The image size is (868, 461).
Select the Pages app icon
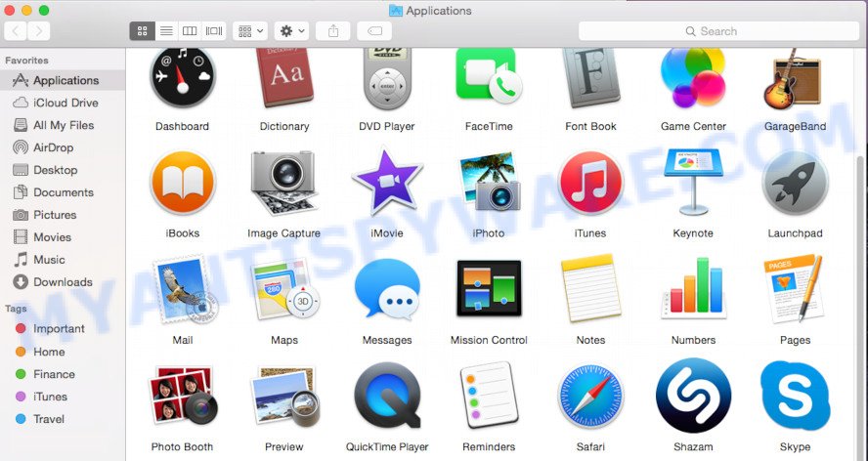coord(793,289)
